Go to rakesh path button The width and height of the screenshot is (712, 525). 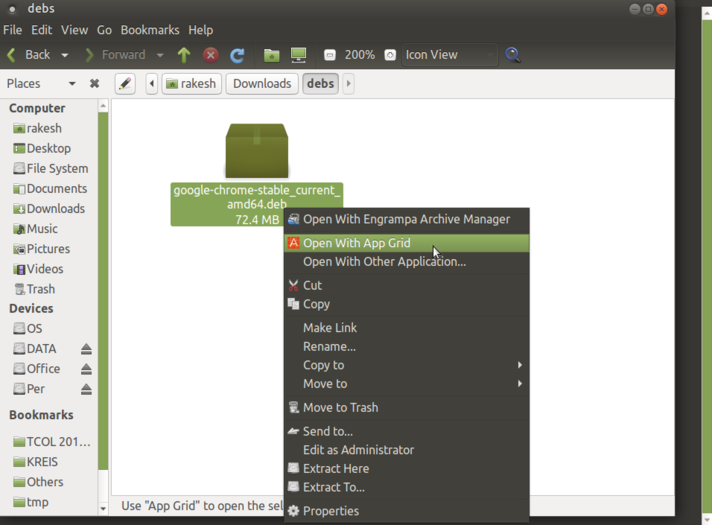tap(191, 84)
